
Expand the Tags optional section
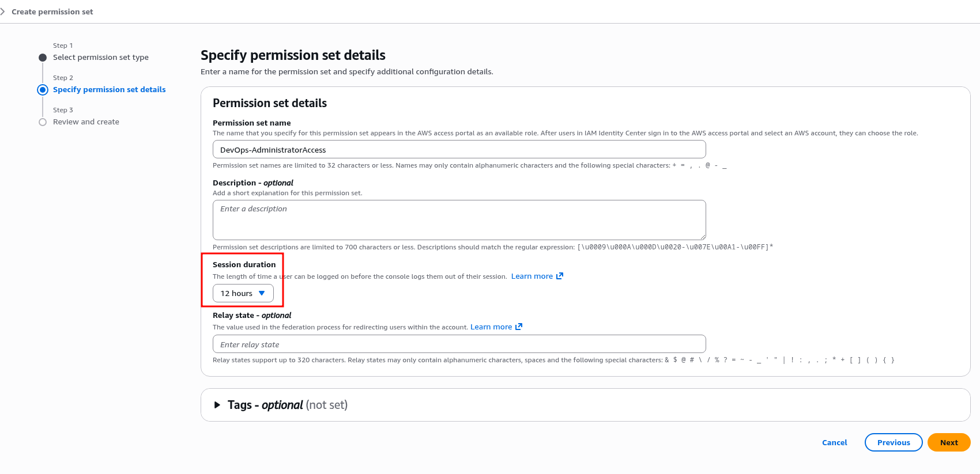click(217, 405)
